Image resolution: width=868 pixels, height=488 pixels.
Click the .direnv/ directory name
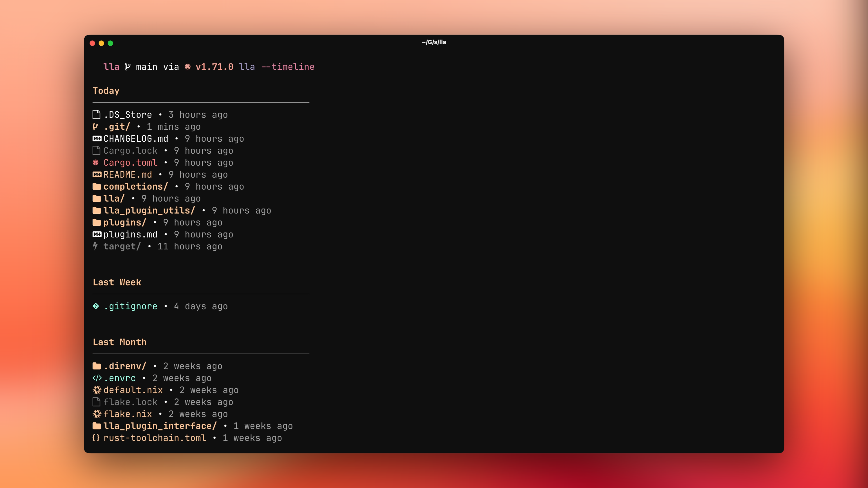click(x=125, y=366)
